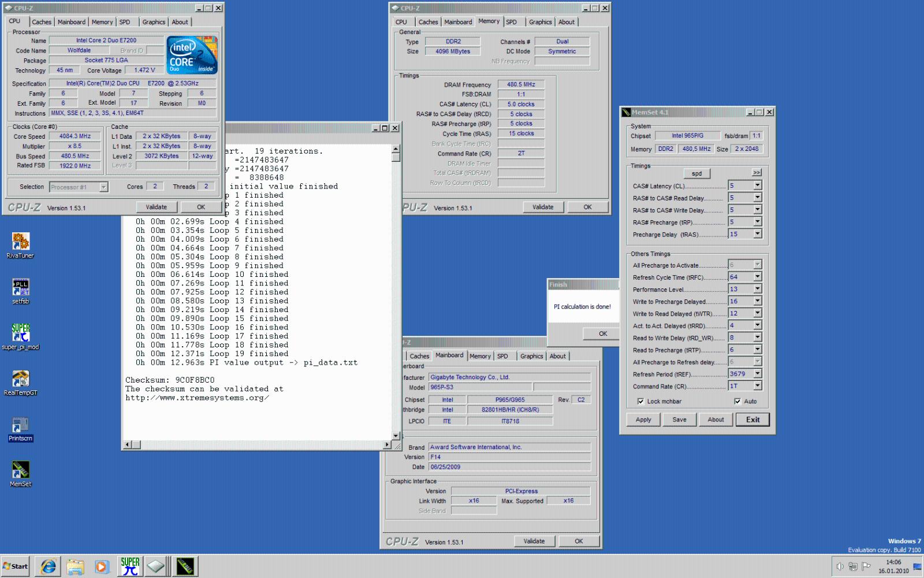Toggle the Auto checkbox in MemSet
The width and height of the screenshot is (924, 578).
[x=737, y=401]
